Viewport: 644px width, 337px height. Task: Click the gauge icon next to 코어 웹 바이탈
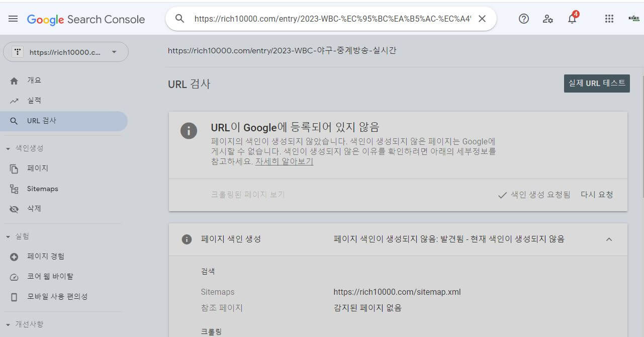click(x=14, y=277)
